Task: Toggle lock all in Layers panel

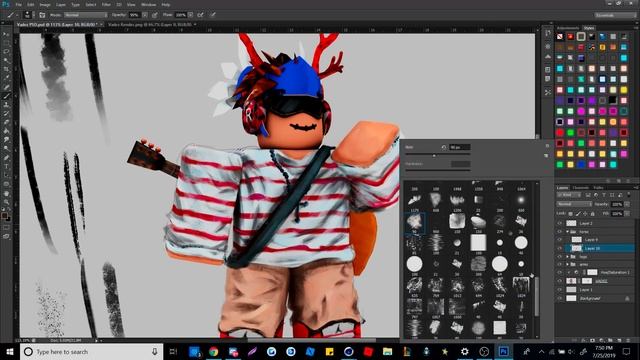Action: (592, 213)
